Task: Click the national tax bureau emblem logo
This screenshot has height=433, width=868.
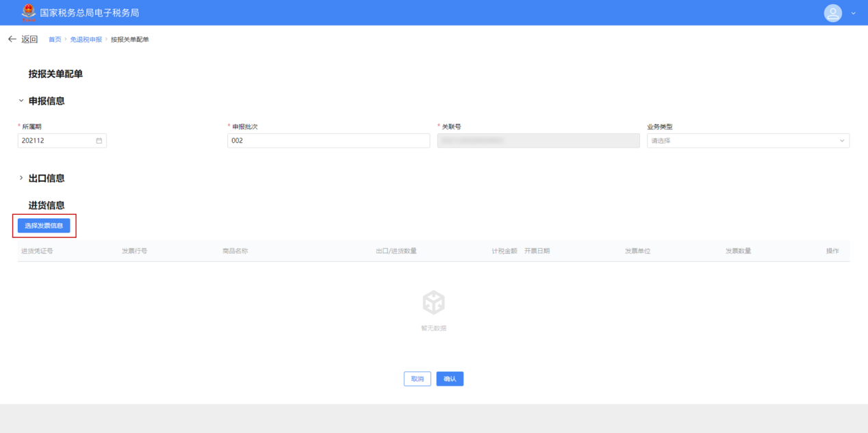Action: click(x=29, y=12)
